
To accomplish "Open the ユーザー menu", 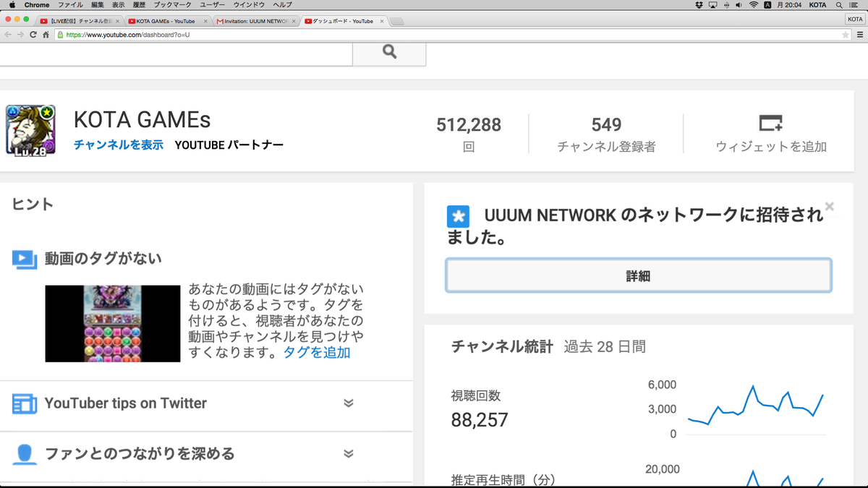I will [213, 5].
